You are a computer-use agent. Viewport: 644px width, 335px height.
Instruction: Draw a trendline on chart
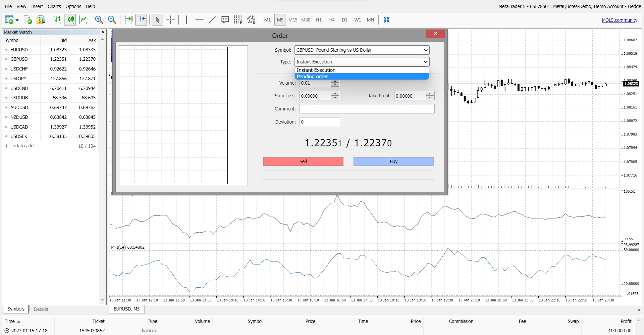[x=212, y=20]
